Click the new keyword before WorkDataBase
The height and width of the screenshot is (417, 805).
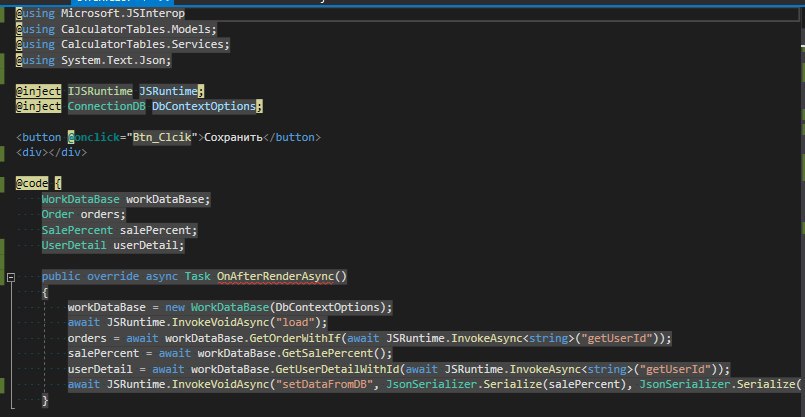pyautogui.click(x=175, y=308)
